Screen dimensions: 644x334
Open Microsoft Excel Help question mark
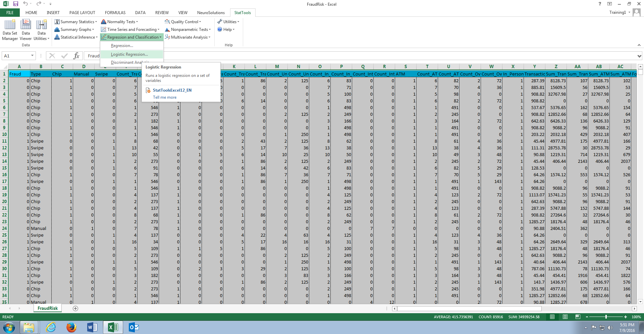(600, 4)
